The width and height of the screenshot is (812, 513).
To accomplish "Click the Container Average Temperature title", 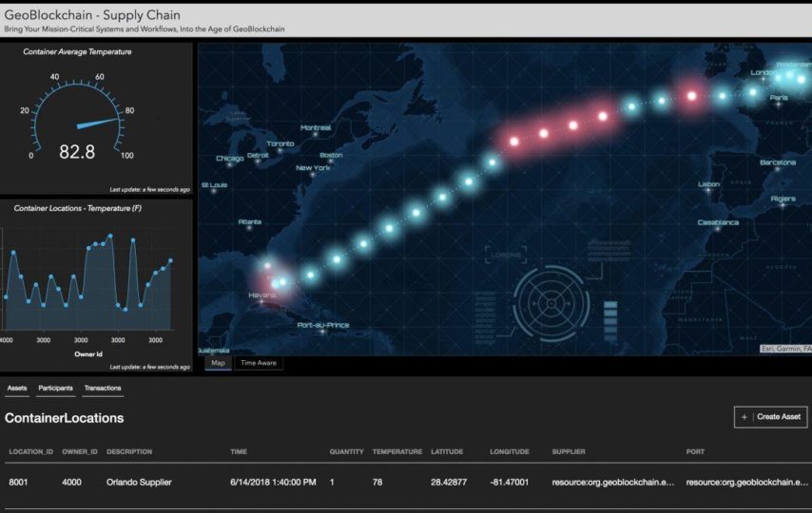I will pos(77,51).
